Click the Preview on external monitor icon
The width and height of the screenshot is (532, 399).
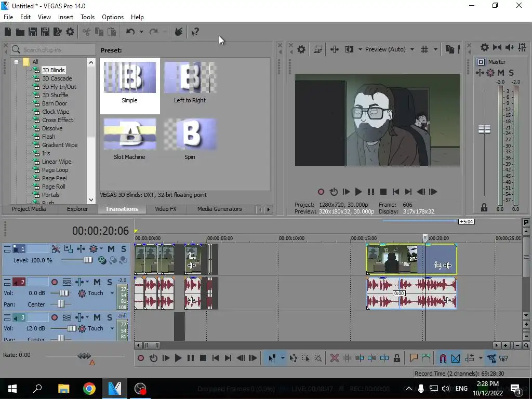pyautogui.click(x=318, y=49)
